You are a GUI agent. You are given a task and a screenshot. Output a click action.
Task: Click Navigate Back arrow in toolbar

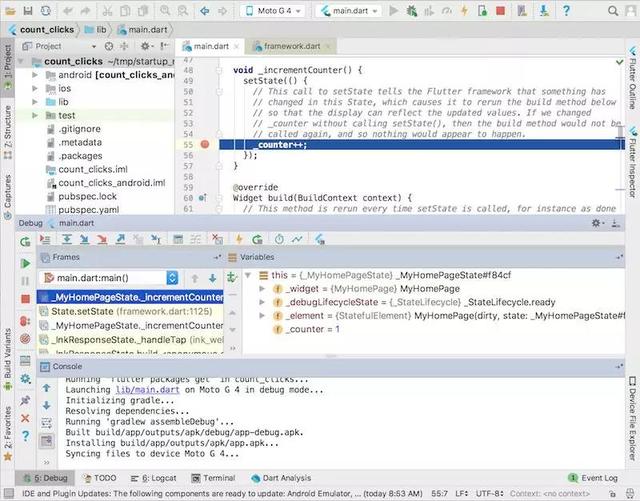click(x=204, y=11)
